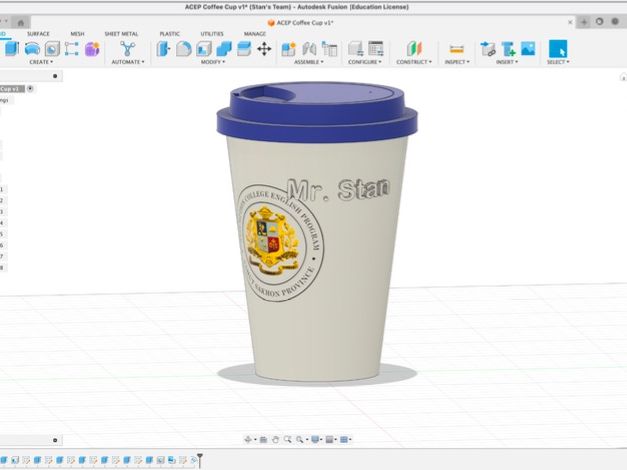Select the Shell tool icon
The image size is (627, 470).
pos(204,49)
